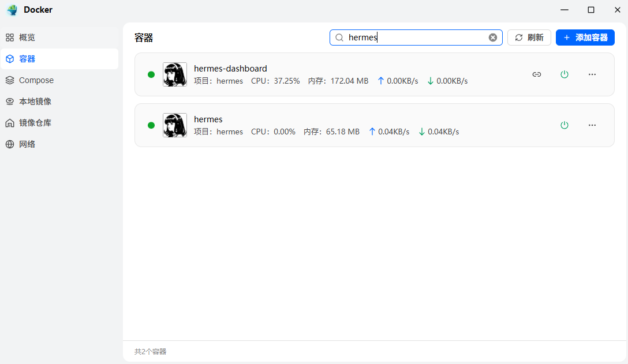This screenshot has width=628, height=364.
Task: Click the Compose layers icon
Action: point(10,80)
